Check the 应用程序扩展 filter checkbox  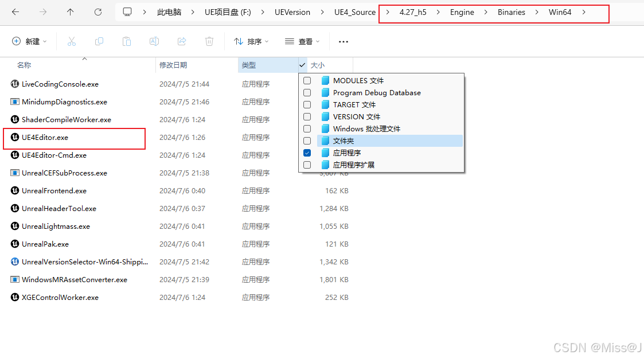[307, 165]
